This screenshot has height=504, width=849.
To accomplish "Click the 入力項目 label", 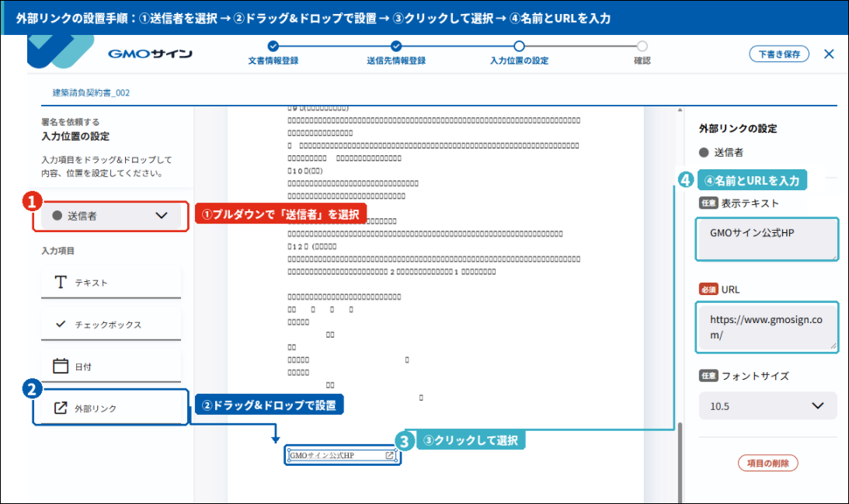I will (x=58, y=251).
